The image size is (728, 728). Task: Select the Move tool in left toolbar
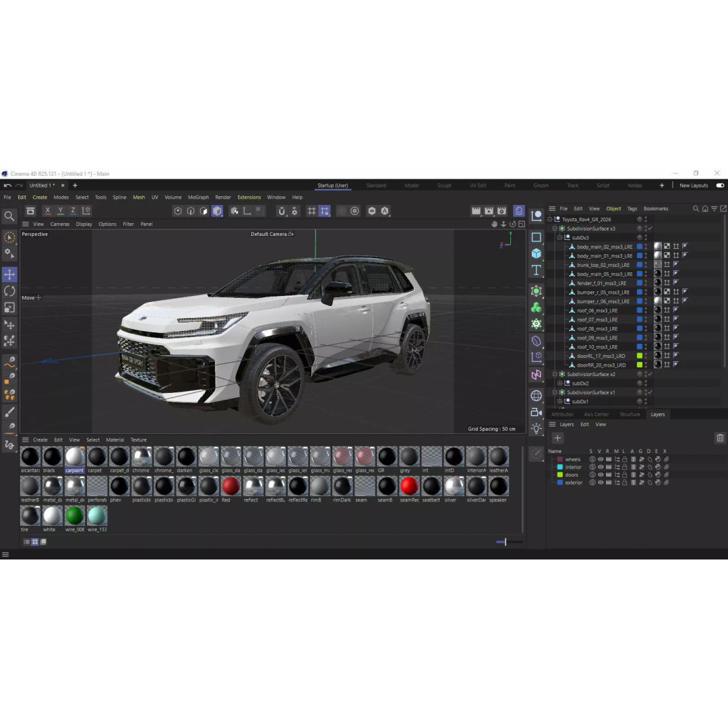point(9,274)
